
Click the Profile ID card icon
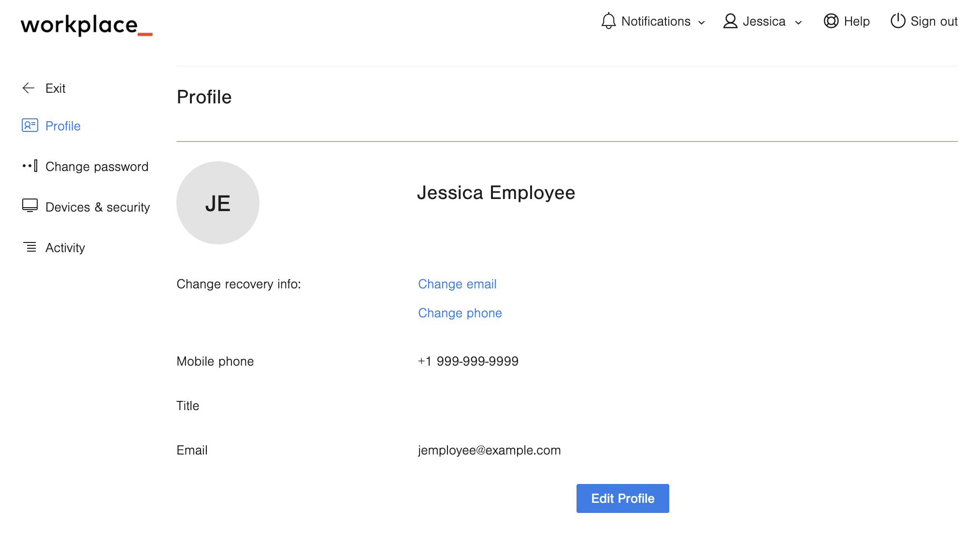coord(30,126)
